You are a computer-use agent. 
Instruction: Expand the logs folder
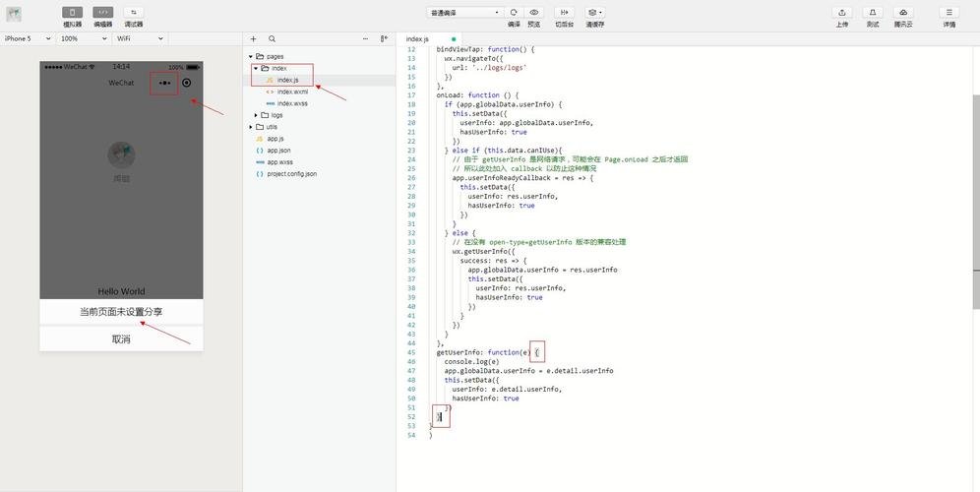[x=256, y=116]
